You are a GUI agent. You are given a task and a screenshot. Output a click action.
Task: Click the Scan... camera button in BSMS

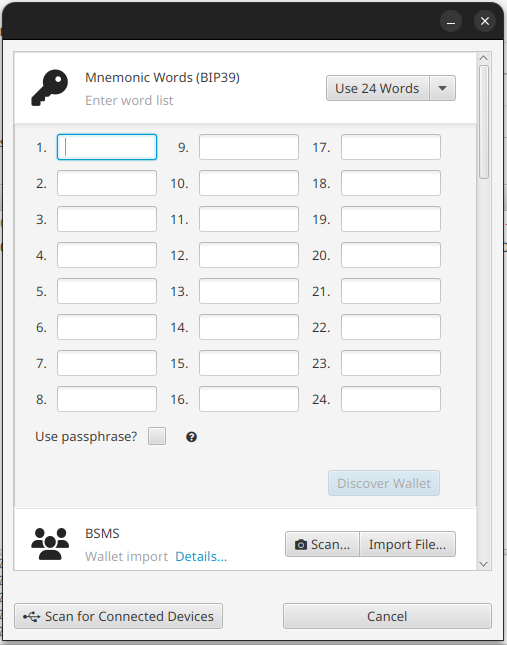[322, 544]
